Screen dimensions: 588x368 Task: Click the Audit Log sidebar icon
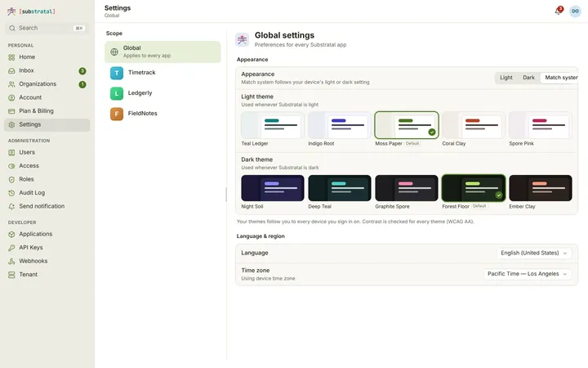pyautogui.click(x=11, y=193)
